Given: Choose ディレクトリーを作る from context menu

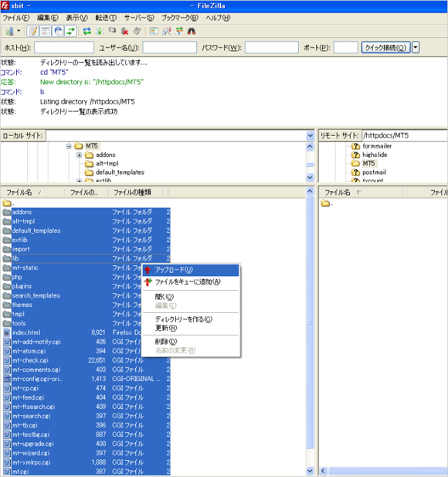Looking at the screenshot, I should (191, 319).
